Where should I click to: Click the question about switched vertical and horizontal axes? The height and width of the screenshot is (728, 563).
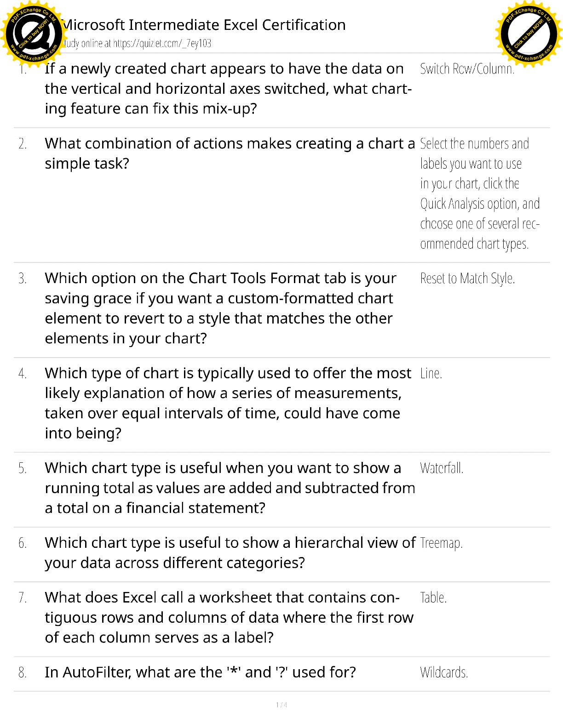point(228,89)
